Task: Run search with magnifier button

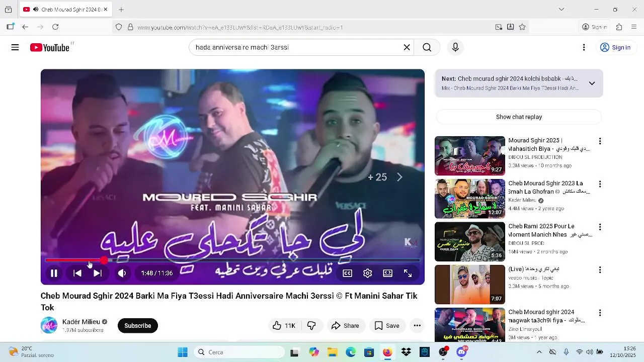Action: (x=427, y=47)
